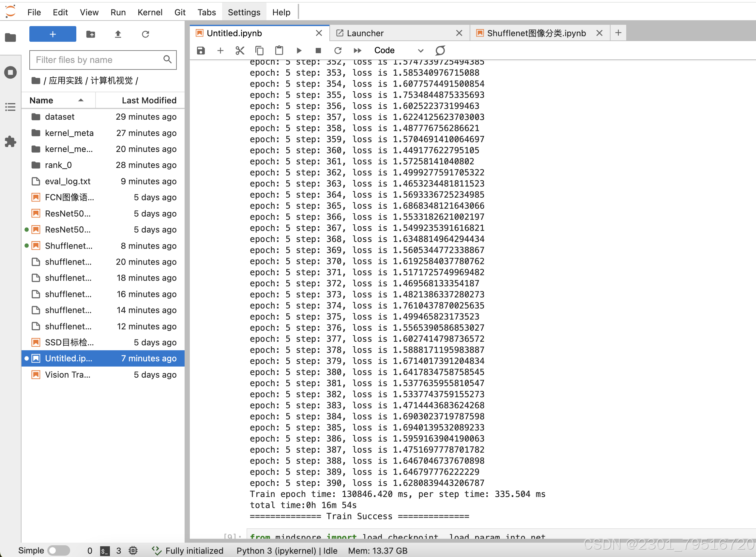Viewport: 756px width, 557px height.
Task: Click the blue new launcher button
Action: point(53,34)
